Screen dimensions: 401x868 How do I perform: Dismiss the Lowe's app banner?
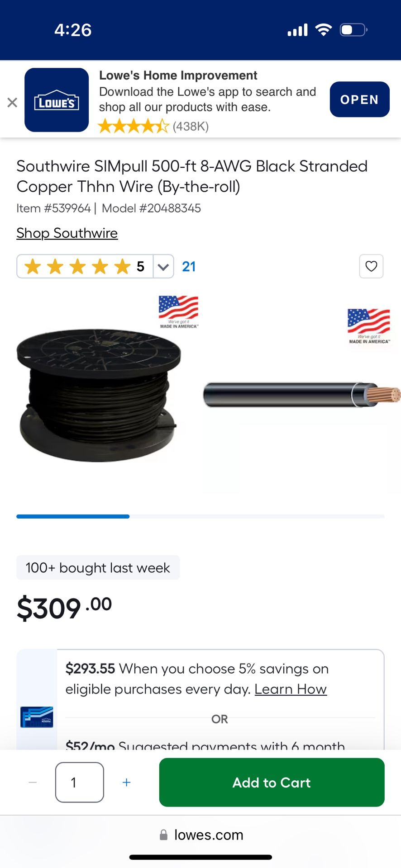(x=12, y=103)
